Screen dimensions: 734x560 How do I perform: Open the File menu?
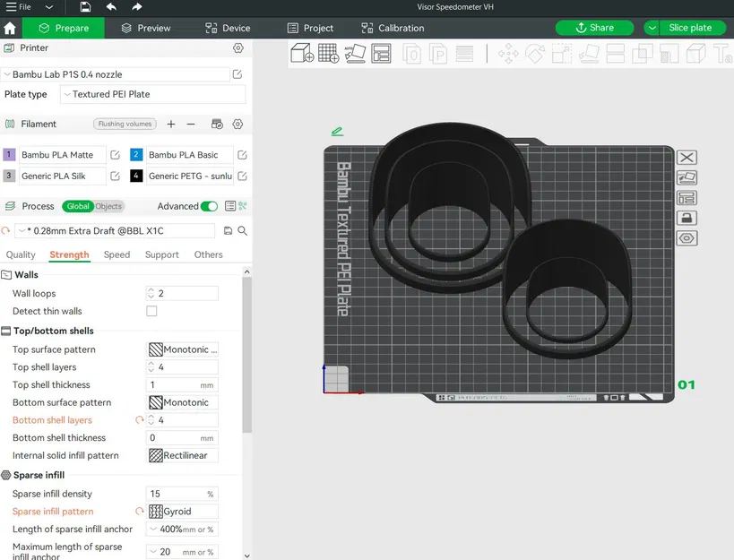pyautogui.click(x=19, y=7)
